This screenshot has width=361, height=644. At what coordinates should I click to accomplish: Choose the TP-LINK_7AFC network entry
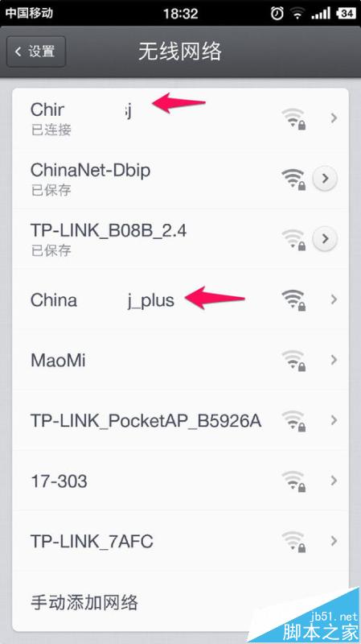click(180, 541)
